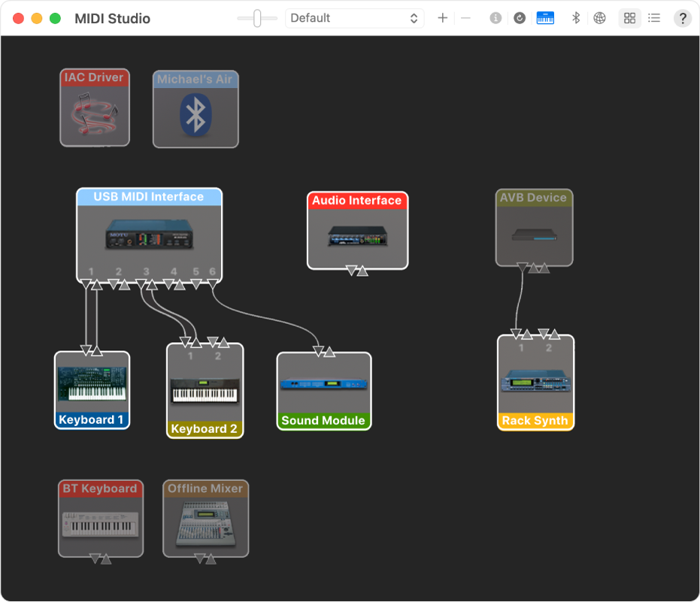This screenshot has height=602, width=700.
Task: Select the IAC Driver device icon
Action: click(x=94, y=109)
